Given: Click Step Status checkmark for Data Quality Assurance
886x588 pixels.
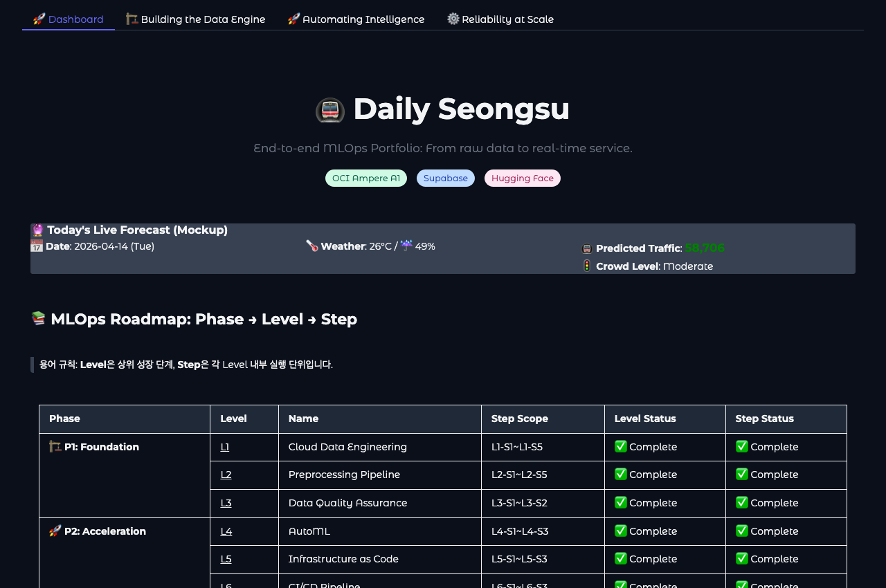Looking at the screenshot, I should click(742, 503).
